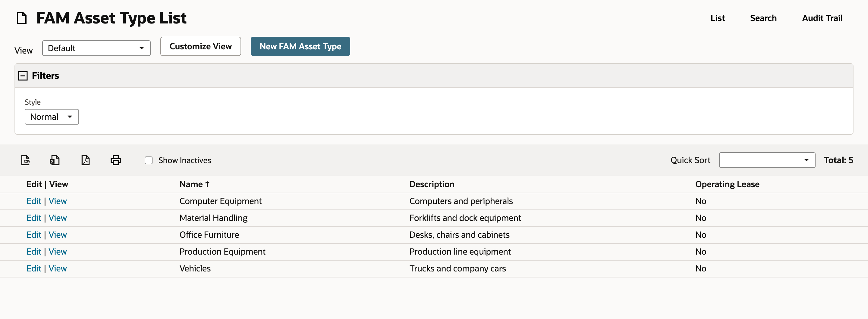Enable the Show Inactives checkbox
Viewport: 868px width, 319px height.
point(149,160)
